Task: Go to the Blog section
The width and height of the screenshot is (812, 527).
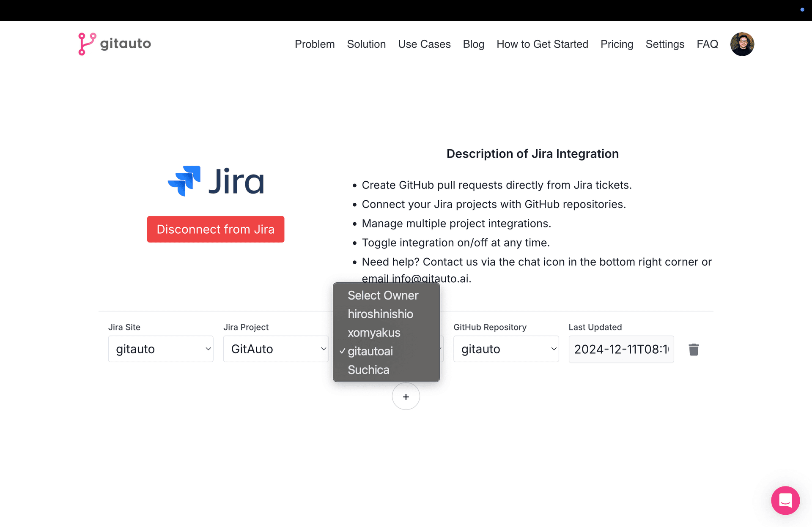Action: click(x=473, y=44)
